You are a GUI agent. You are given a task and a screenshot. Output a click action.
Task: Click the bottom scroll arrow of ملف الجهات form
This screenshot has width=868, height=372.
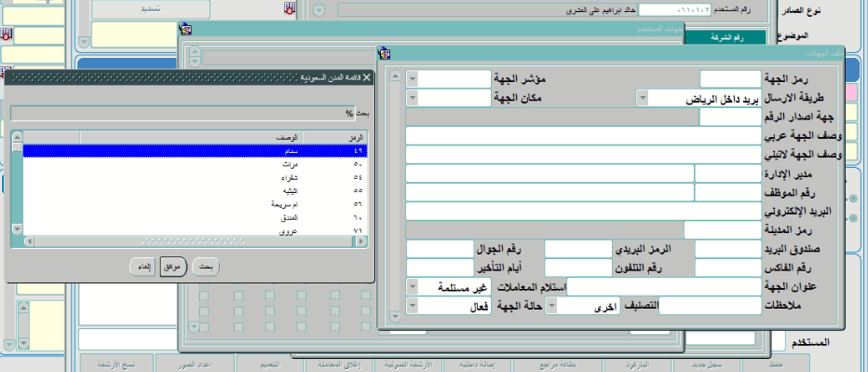(x=395, y=317)
